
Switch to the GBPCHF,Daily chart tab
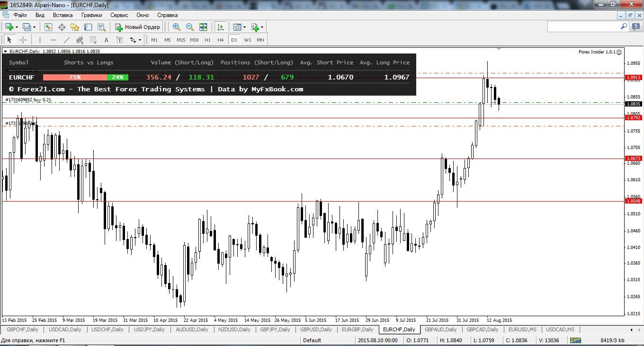tap(23, 329)
